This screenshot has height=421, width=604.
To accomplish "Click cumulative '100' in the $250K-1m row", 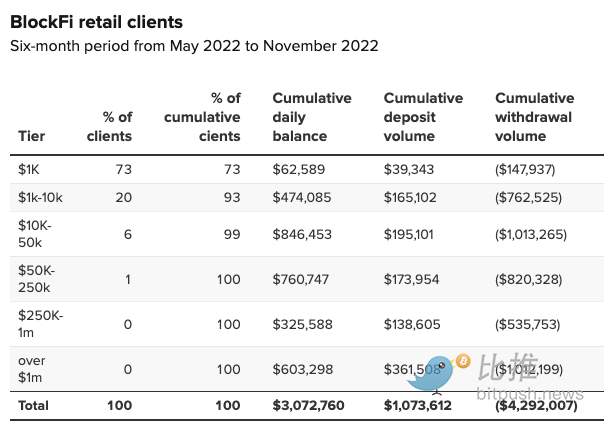I will [x=229, y=325].
